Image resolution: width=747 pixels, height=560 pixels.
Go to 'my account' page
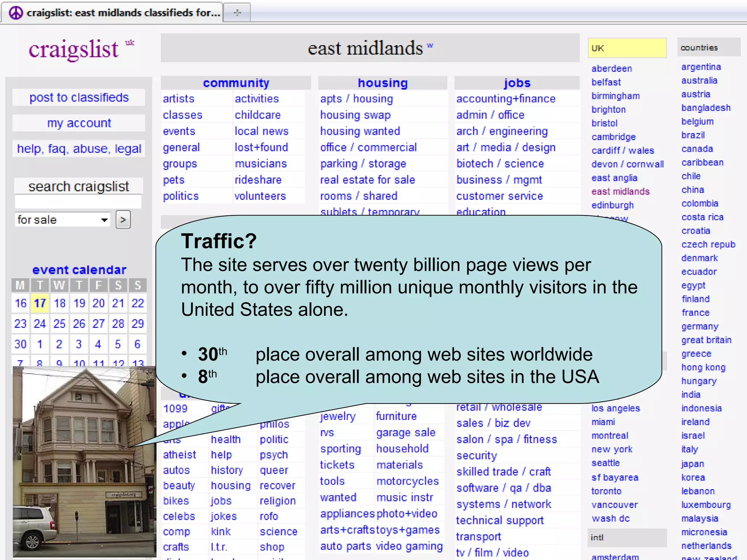(79, 123)
